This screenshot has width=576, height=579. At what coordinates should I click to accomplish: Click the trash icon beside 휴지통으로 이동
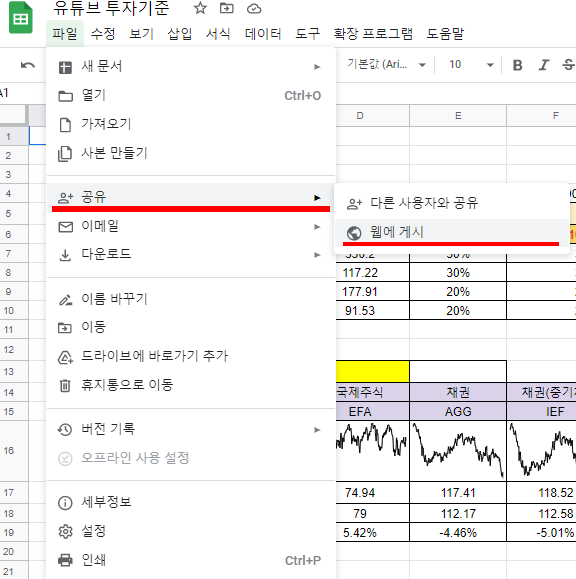[x=65, y=386]
